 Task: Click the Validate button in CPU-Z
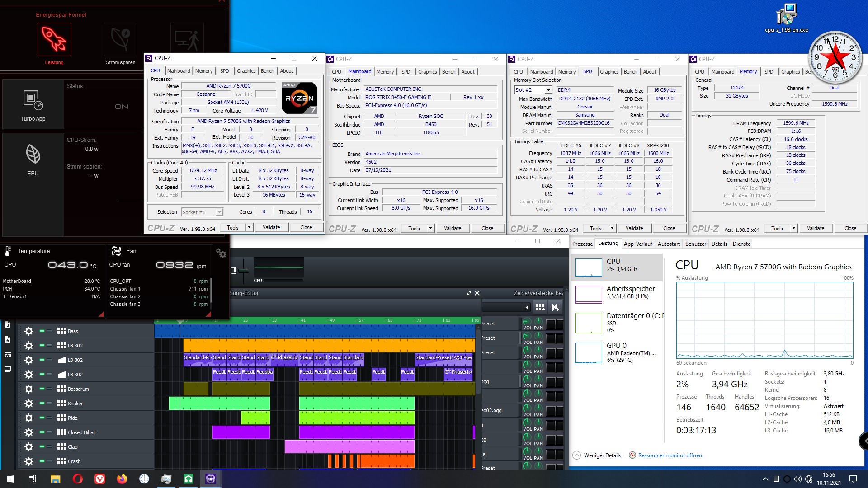click(271, 227)
